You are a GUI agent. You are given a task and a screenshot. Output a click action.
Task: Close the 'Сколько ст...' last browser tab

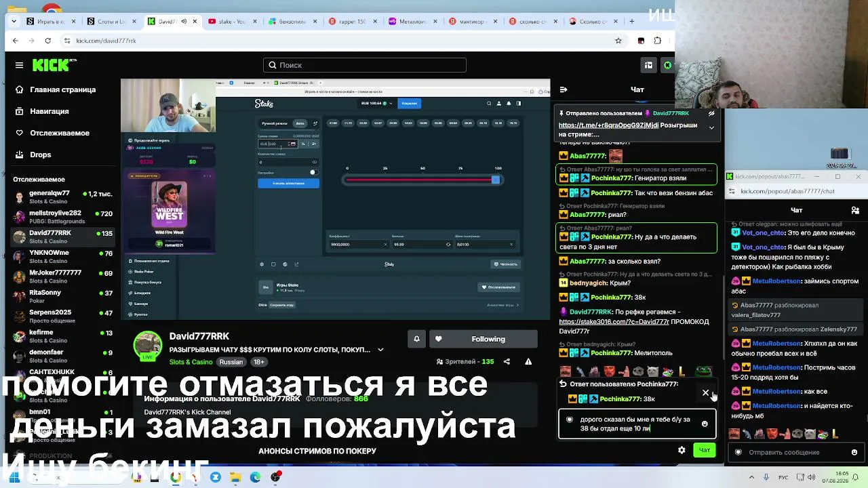(614, 21)
